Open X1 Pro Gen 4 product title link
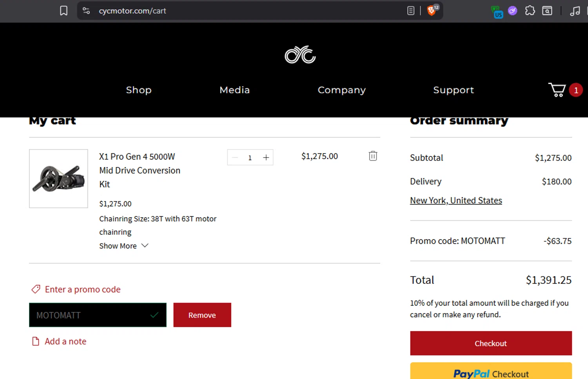This screenshot has height=379, width=588. 140,170
